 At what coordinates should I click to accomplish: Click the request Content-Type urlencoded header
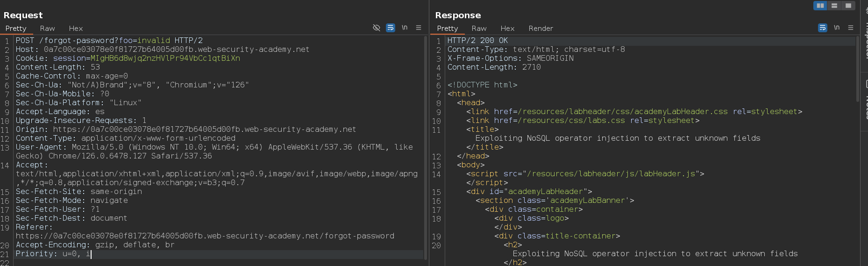[x=126, y=138]
